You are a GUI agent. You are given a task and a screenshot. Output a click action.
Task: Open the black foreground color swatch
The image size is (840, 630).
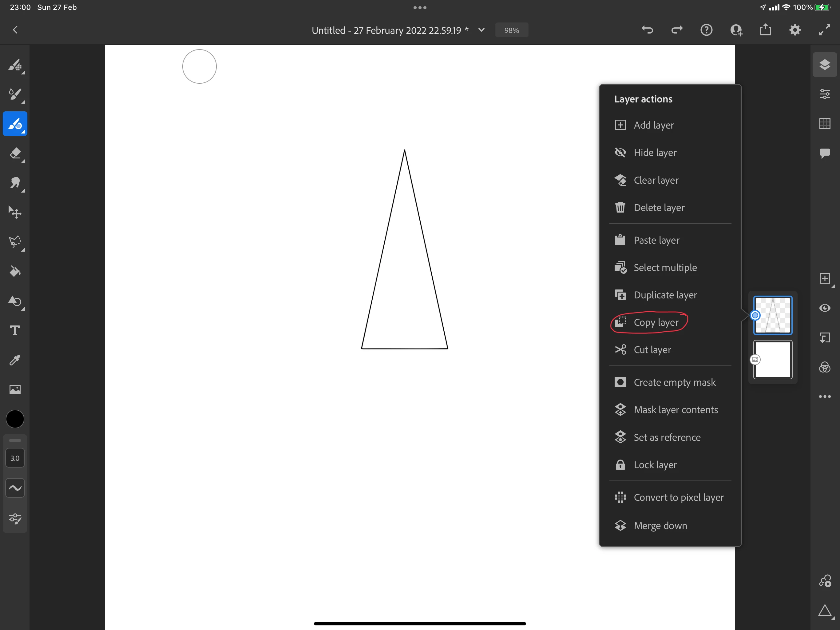click(x=15, y=419)
